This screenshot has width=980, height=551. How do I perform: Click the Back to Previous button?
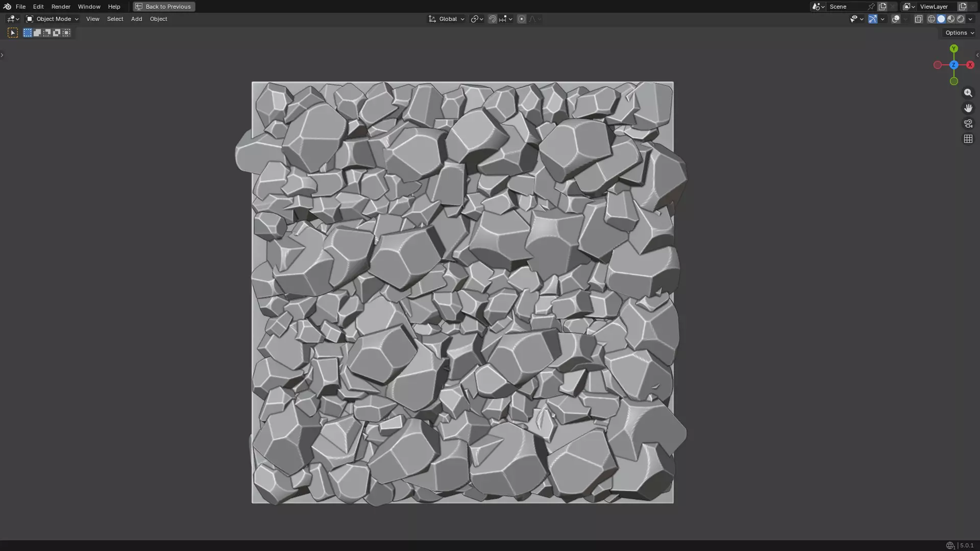click(164, 7)
